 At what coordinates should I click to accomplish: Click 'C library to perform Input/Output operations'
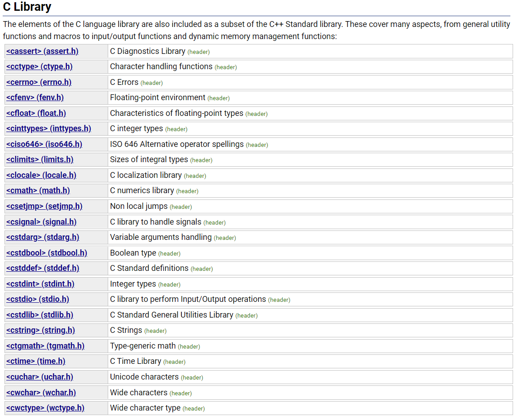pos(188,299)
